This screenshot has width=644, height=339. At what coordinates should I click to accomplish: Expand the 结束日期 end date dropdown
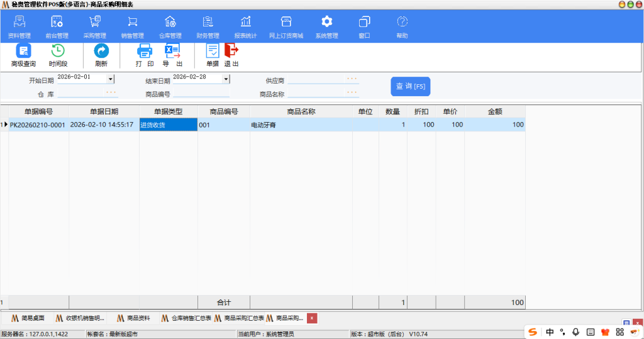pos(226,79)
